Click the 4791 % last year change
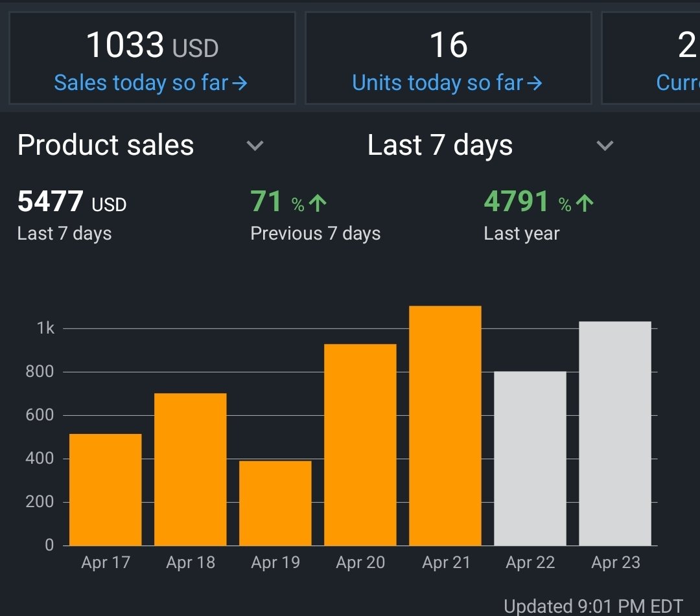The height and width of the screenshot is (616, 700). pos(539,201)
